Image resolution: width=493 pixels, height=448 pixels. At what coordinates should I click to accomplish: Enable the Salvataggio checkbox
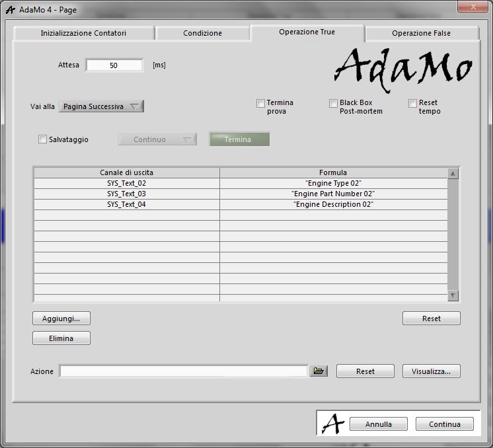pos(43,139)
